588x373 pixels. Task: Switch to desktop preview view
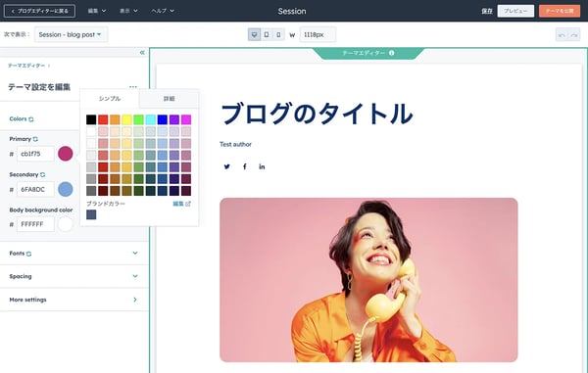(x=254, y=34)
